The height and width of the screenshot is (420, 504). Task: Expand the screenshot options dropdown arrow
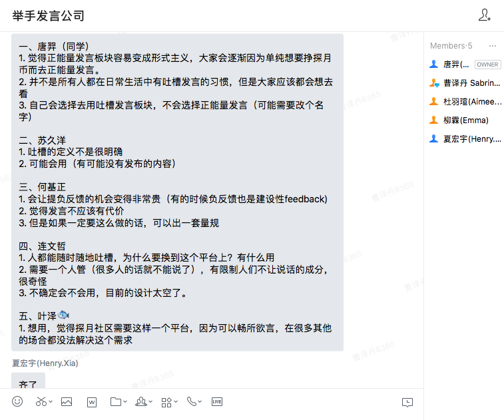point(51,401)
